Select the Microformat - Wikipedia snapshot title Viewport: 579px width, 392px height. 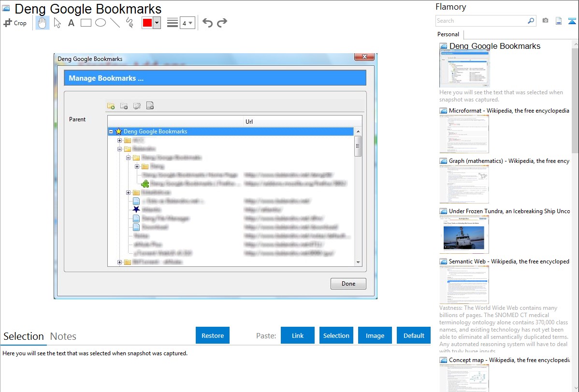509,111
